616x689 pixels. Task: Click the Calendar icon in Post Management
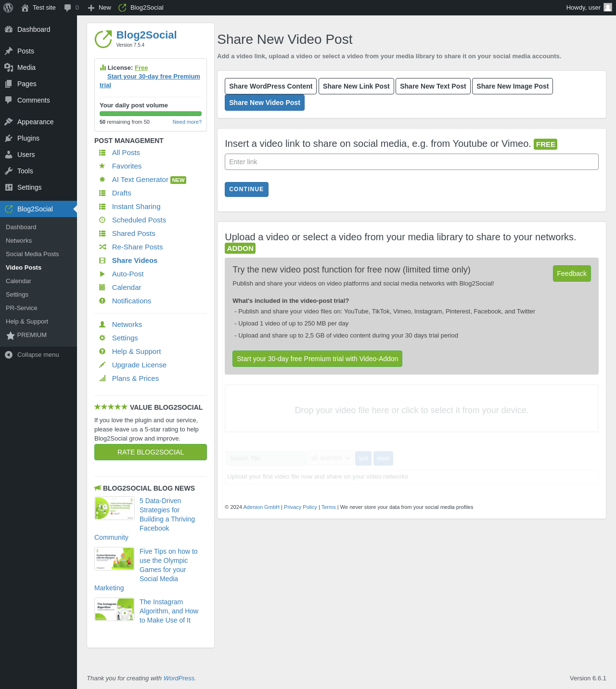click(x=102, y=287)
